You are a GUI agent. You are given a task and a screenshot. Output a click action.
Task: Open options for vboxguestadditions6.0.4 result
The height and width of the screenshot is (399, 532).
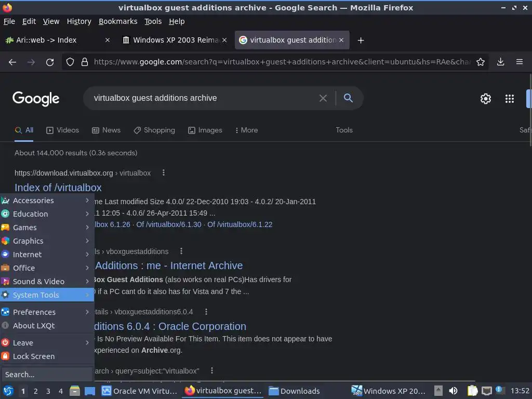[x=206, y=312]
